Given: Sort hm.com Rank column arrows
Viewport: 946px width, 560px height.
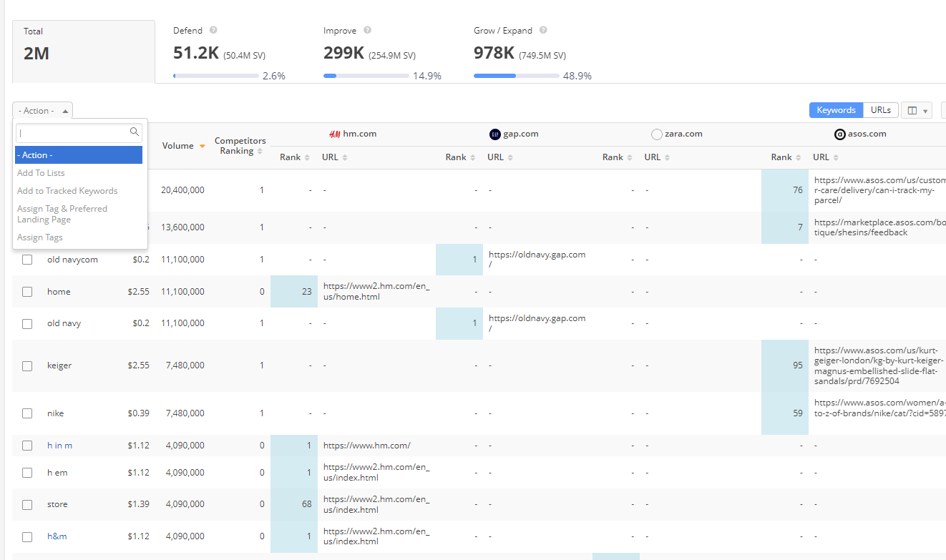Looking at the screenshot, I should tap(307, 157).
